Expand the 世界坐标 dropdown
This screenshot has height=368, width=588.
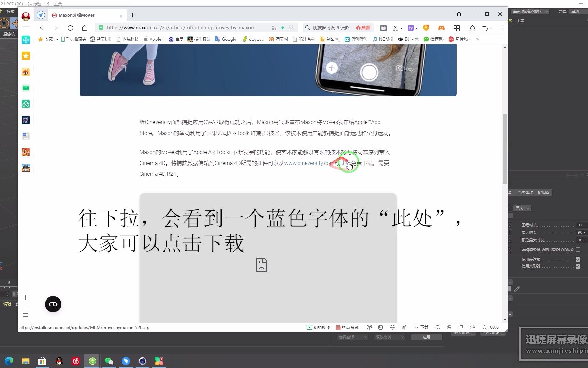click(x=352, y=337)
